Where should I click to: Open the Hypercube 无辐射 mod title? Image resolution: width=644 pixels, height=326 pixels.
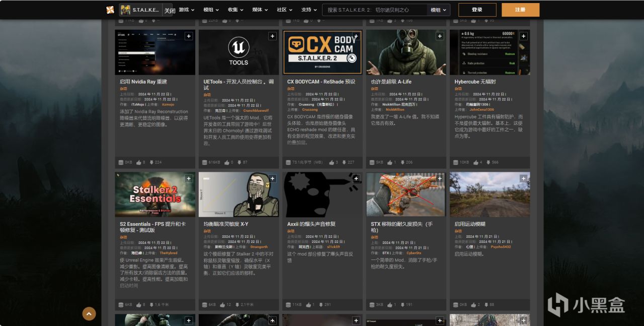tap(475, 82)
